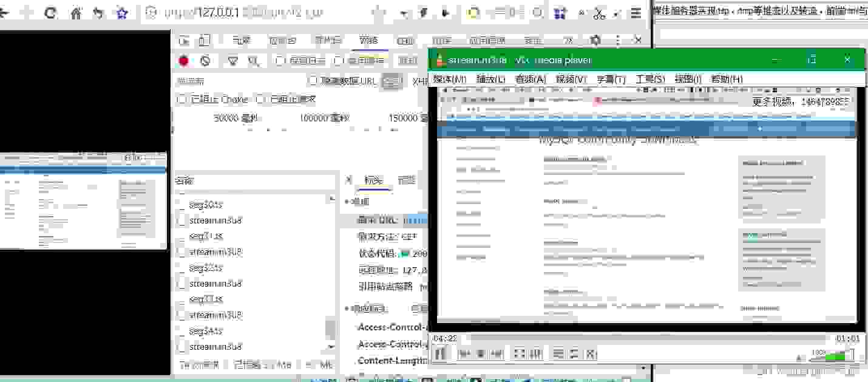Screen dimensions: 868x382
Task: Enable the disable cache checkbox
Action: point(337,61)
